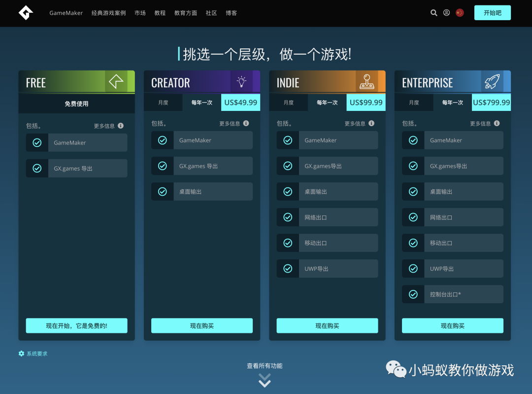
Task: Open 教育方面 nav menu
Action: 186,13
